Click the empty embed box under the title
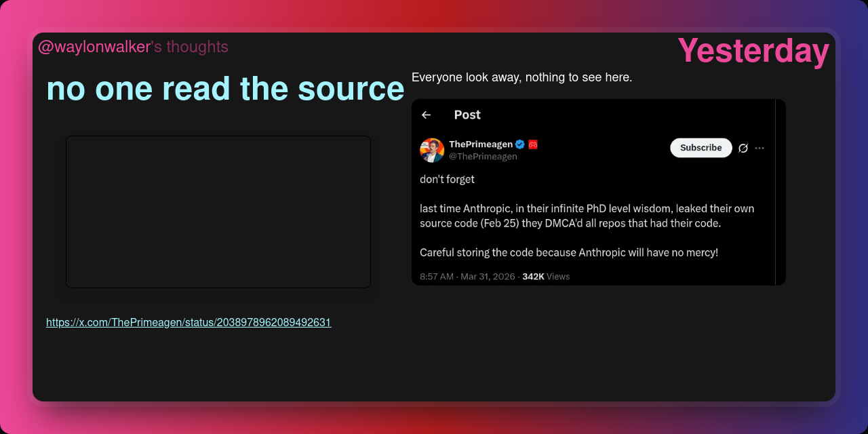This screenshot has width=868, height=434. (x=218, y=212)
